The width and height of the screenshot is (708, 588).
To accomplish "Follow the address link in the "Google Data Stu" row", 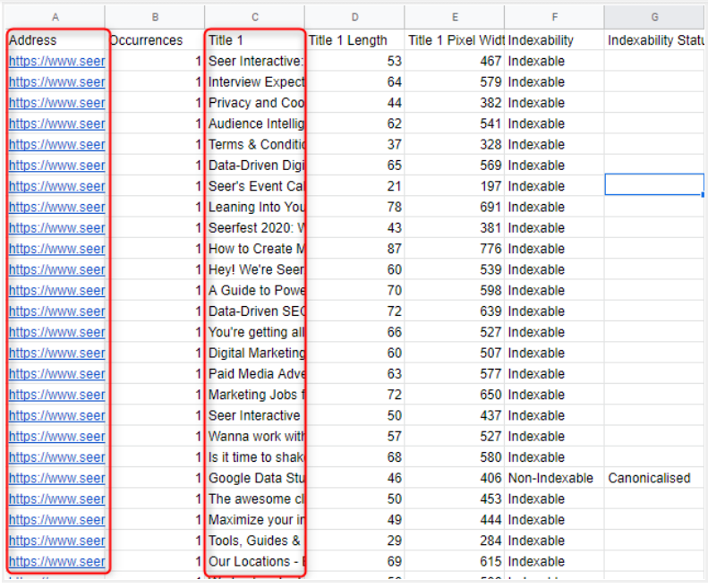I will click(56, 478).
